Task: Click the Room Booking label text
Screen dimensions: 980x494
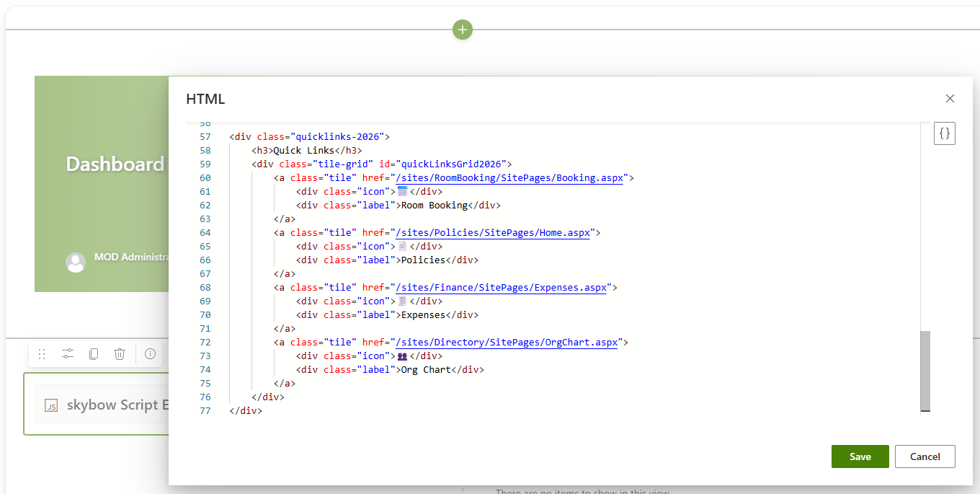Action: 435,205
